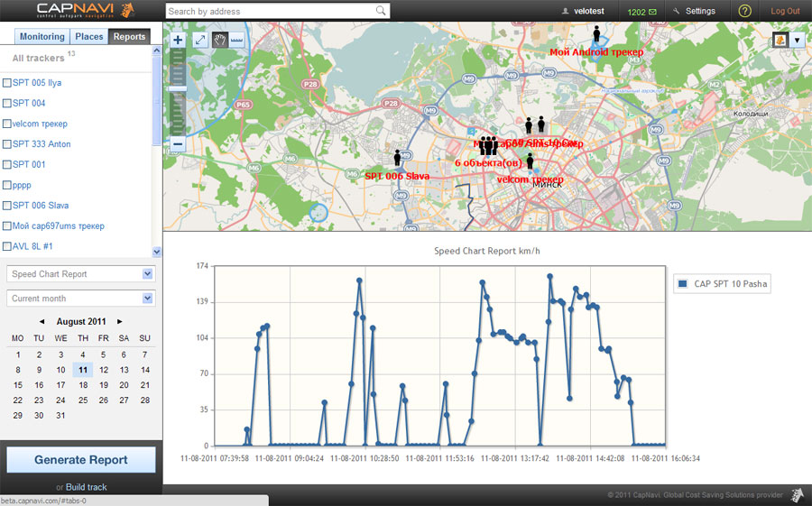
Task: Open the map layers dropdown arrow
Action: tap(797, 40)
